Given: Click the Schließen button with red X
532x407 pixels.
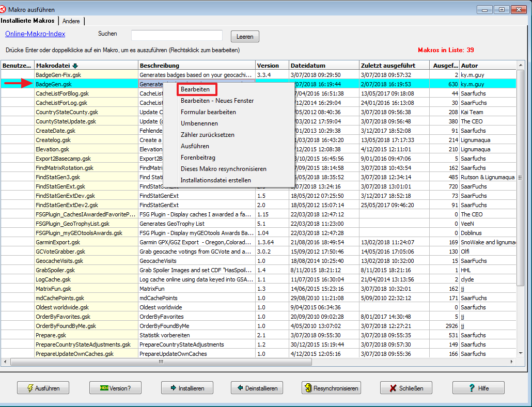Looking at the screenshot, I should click(406, 388).
